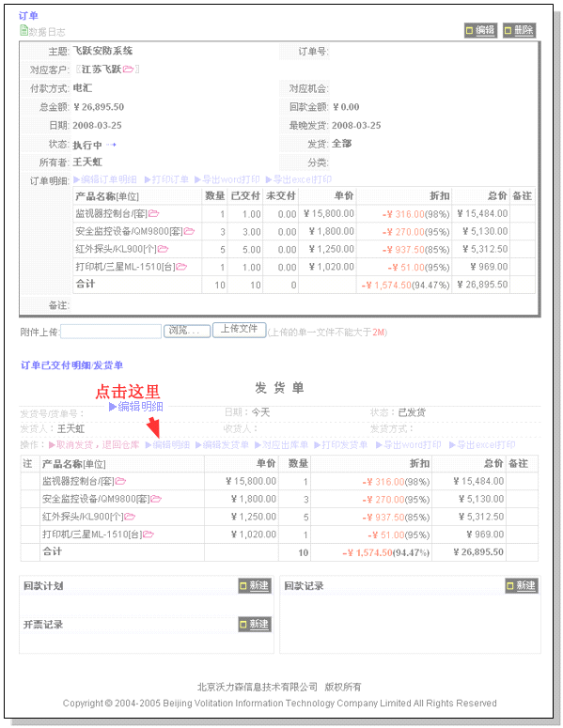
Task: Open folder icon beside 红外探头/KL900 in order table
Action: pyautogui.click(x=163, y=249)
